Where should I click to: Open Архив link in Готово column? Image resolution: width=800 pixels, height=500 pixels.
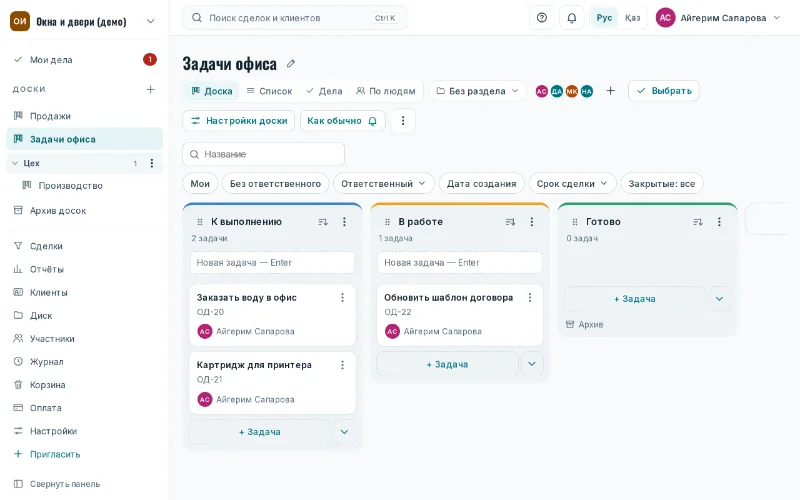click(585, 324)
